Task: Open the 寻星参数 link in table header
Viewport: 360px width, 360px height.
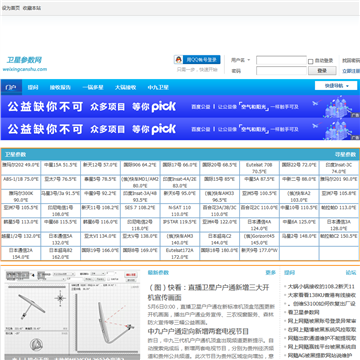Action: (345, 155)
